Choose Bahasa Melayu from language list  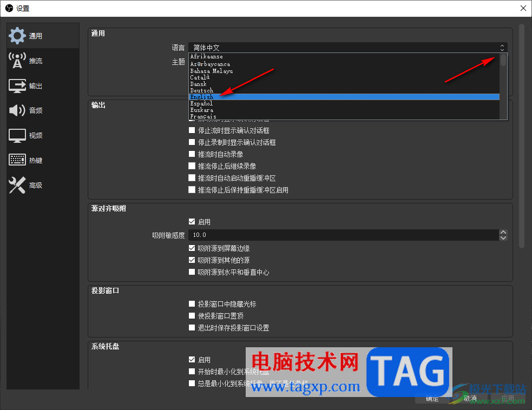(x=344, y=71)
